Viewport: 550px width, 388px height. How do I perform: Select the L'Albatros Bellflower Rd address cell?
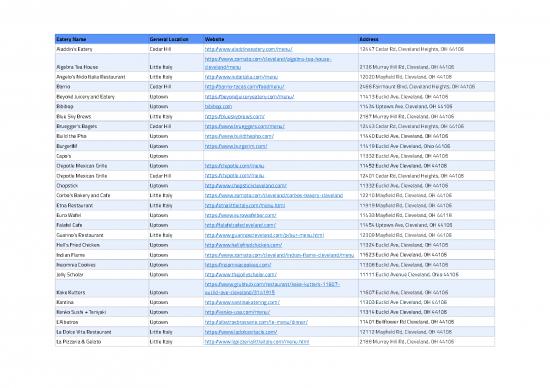coord(427,322)
